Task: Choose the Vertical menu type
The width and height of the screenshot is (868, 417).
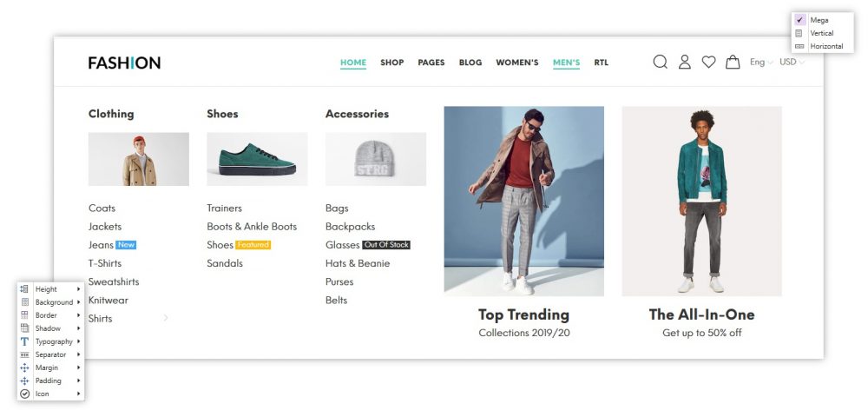Action: coord(823,33)
